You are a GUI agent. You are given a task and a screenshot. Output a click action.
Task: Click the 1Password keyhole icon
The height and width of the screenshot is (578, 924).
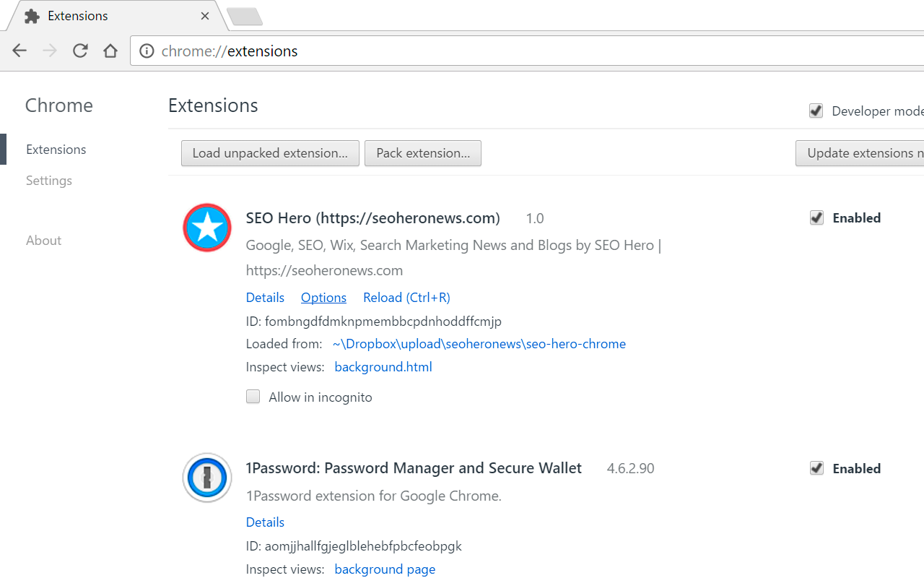coord(207,478)
